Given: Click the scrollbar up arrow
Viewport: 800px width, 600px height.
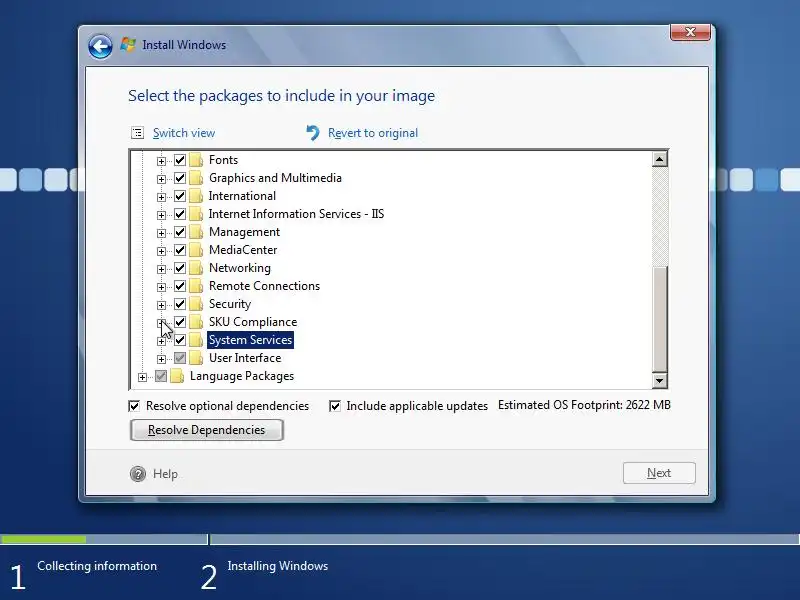Looking at the screenshot, I should (659, 159).
